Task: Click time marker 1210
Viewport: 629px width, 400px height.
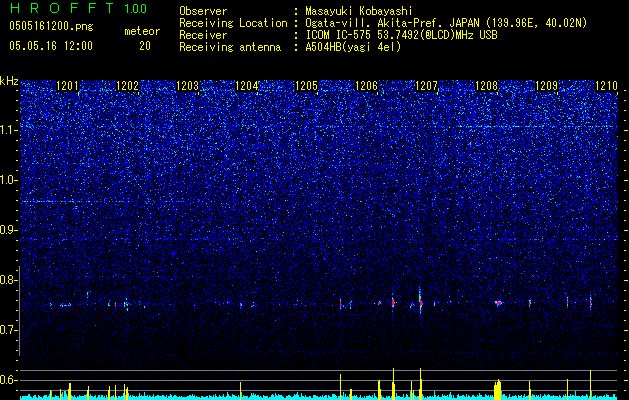Action: (606, 86)
